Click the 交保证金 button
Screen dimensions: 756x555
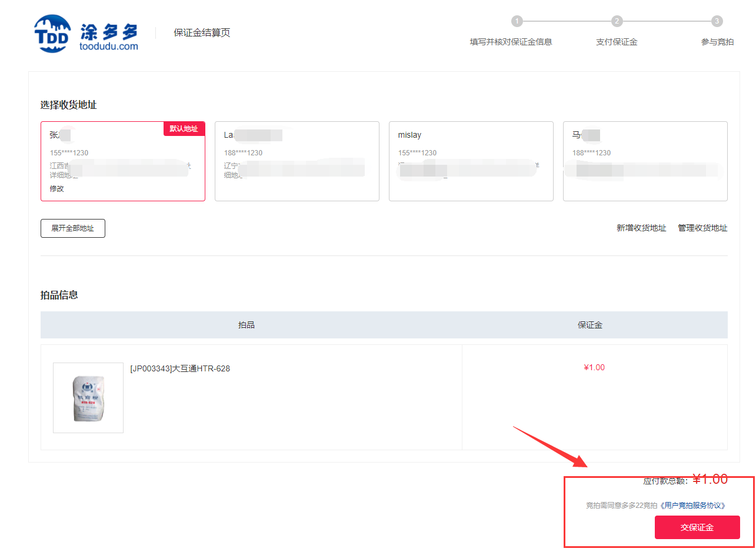click(697, 527)
